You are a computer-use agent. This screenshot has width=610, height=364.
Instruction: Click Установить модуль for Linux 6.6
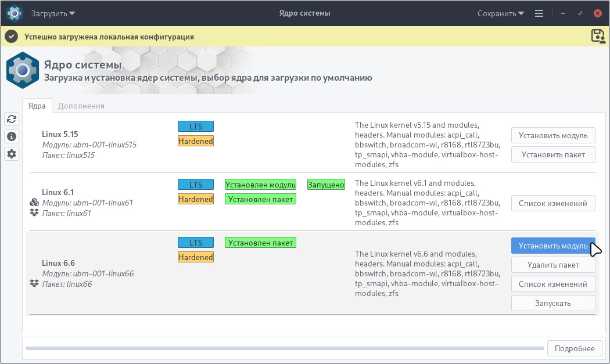(553, 246)
